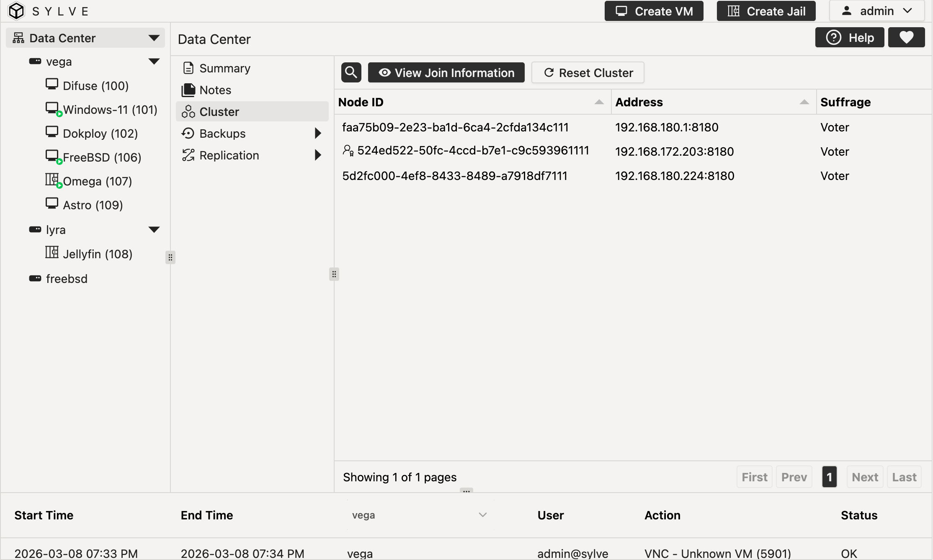Open the admin user dropdown

click(x=877, y=11)
